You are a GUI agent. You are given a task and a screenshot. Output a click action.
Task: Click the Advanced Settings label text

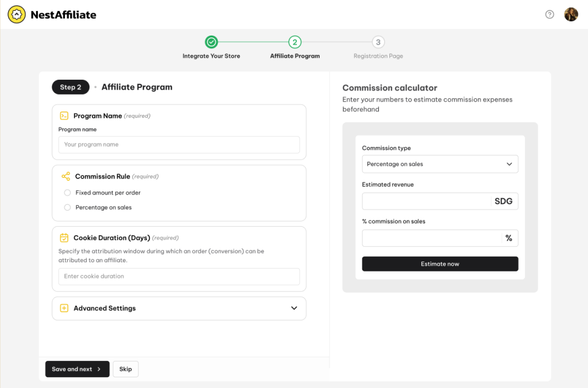coord(105,308)
